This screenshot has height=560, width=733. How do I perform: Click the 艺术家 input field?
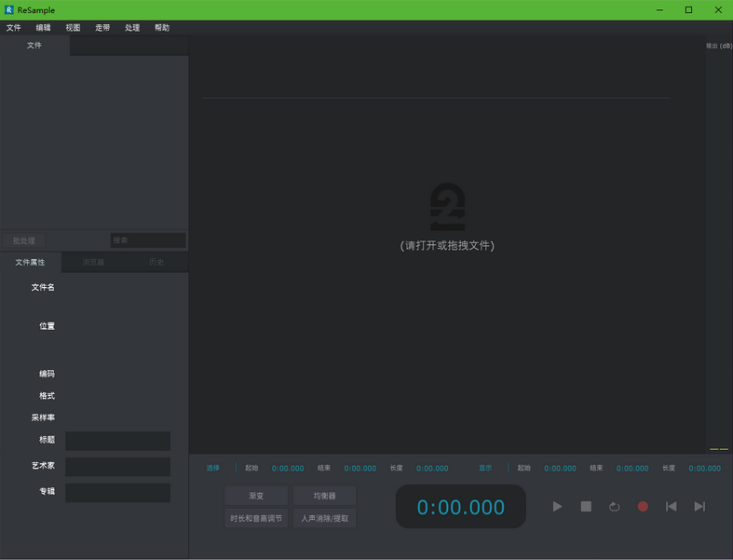click(x=117, y=467)
